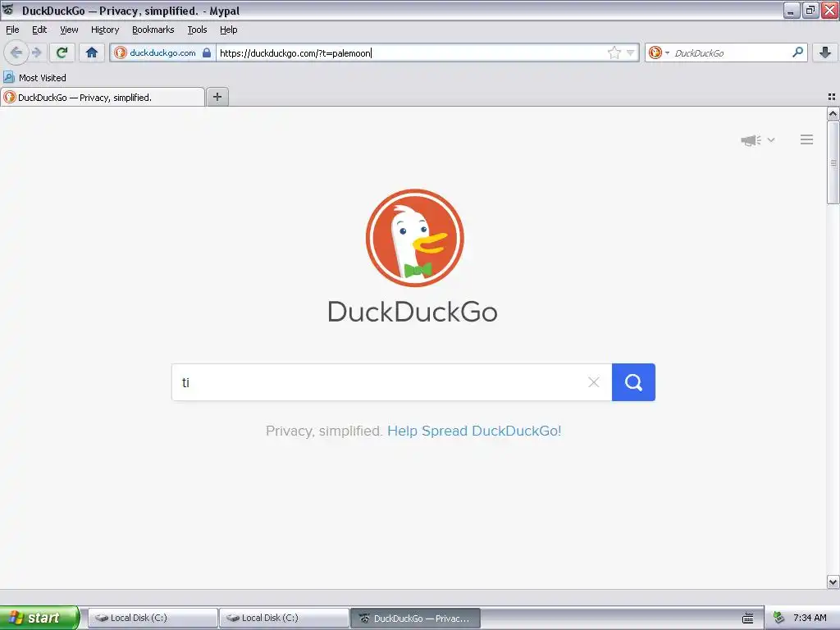Open a new tab with the plus button

[x=217, y=97]
